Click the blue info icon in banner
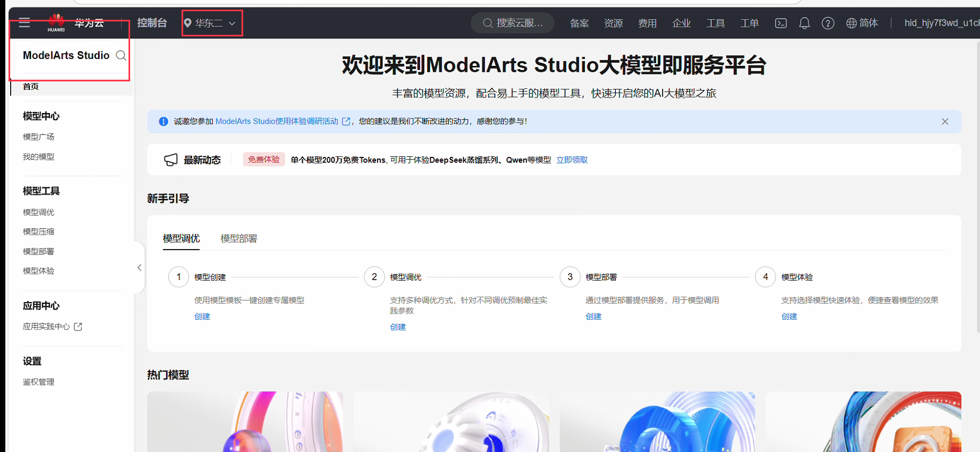 (164, 122)
